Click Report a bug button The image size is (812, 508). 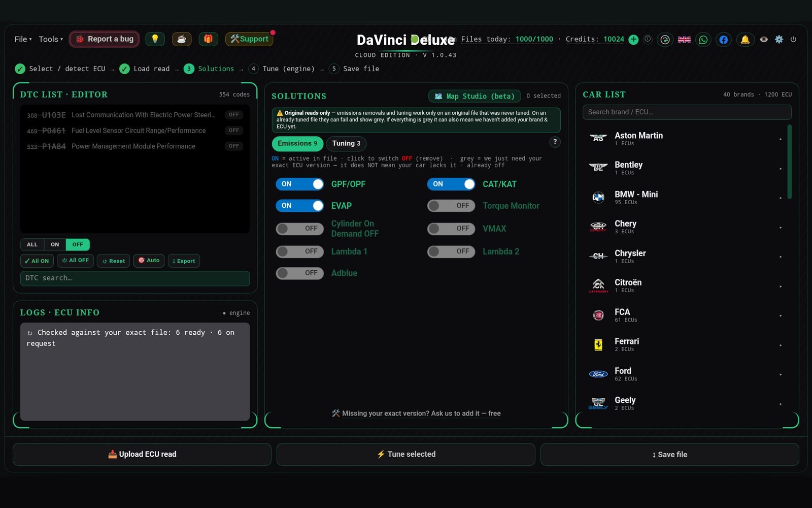pos(105,39)
